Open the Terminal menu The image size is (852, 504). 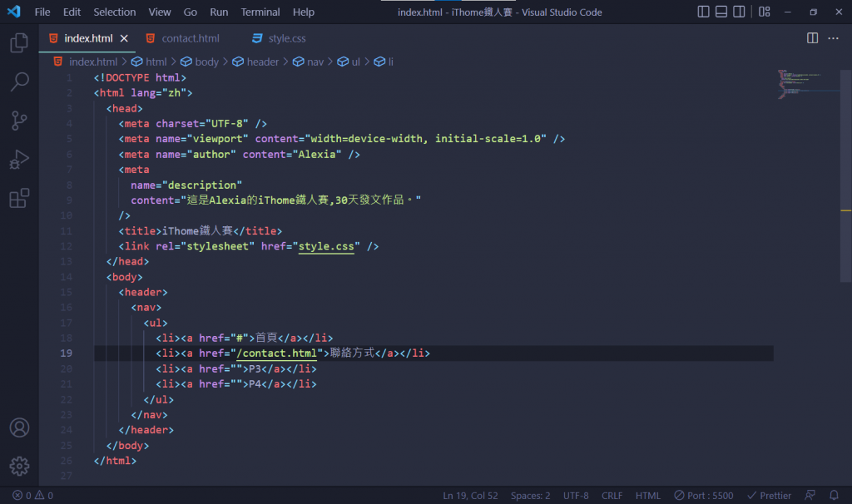tap(260, 12)
